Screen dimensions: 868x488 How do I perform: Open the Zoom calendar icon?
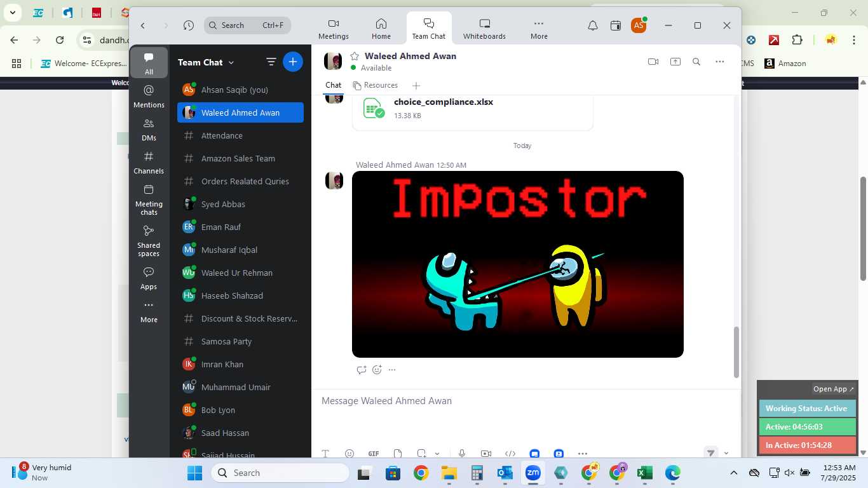tap(615, 25)
